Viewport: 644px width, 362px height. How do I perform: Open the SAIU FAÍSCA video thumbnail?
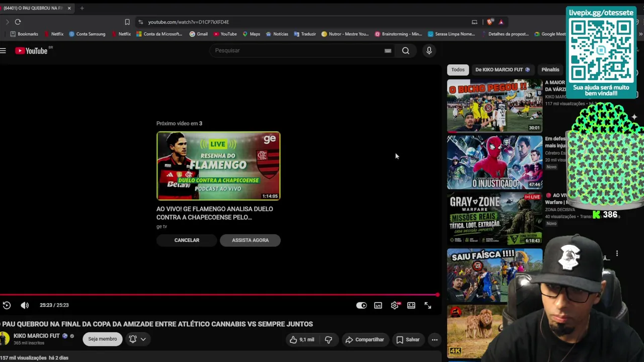(x=495, y=276)
